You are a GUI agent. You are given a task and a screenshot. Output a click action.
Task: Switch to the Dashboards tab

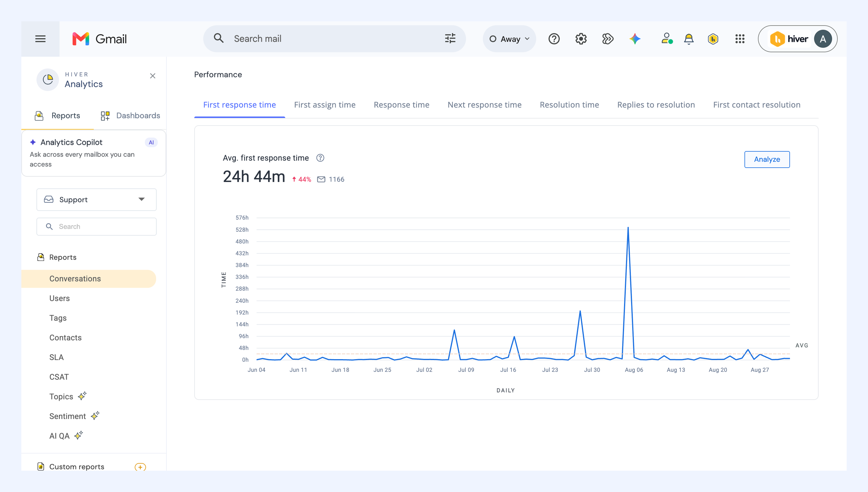pos(130,116)
